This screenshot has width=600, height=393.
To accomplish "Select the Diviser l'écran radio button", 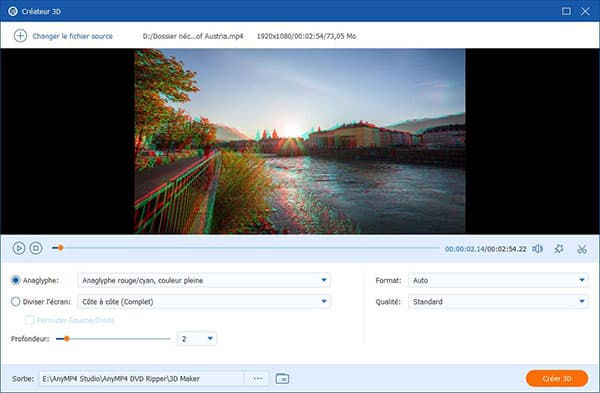I will 16,302.
